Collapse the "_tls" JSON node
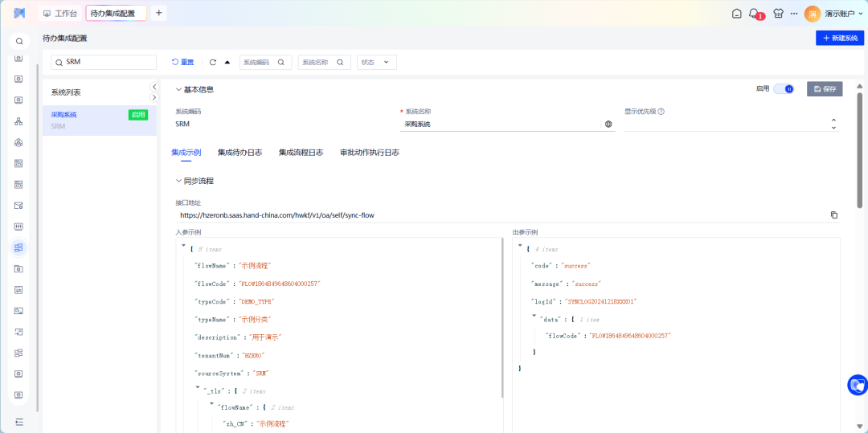Viewport: 868px width, 433px height. (x=198, y=388)
